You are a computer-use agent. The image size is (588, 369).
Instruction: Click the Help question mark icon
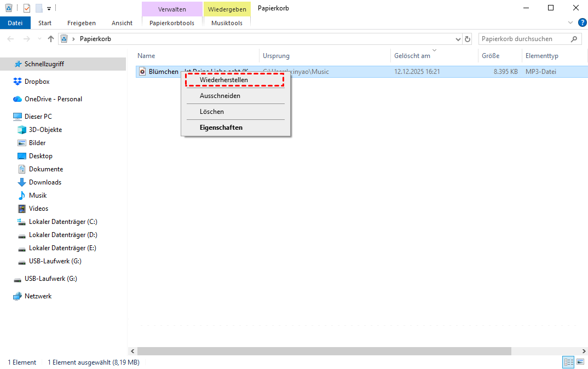[582, 22]
